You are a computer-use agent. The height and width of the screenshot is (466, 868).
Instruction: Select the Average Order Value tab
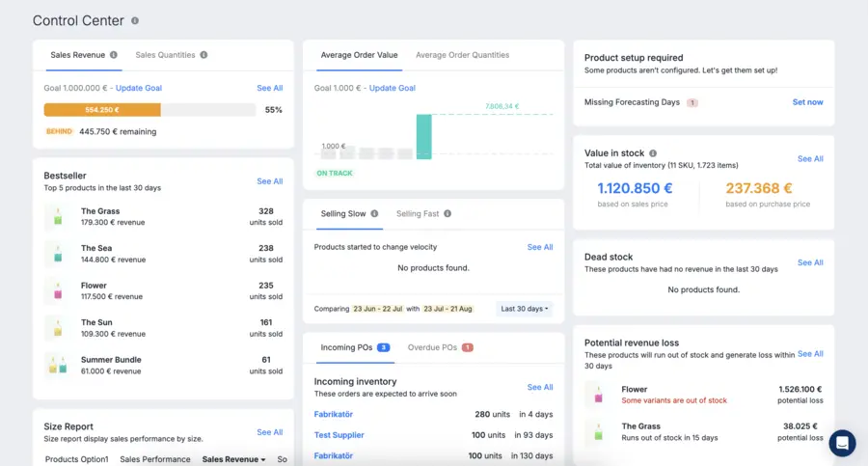pos(360,55)
